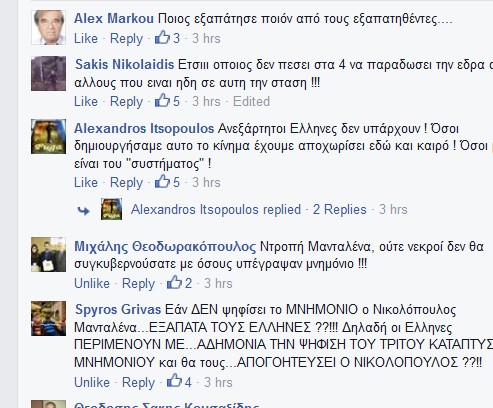Open the 3 hrs timestamp on Alex Markou's comment
Image resolution: width=493 pixels, height=408 pixels.
206,38
